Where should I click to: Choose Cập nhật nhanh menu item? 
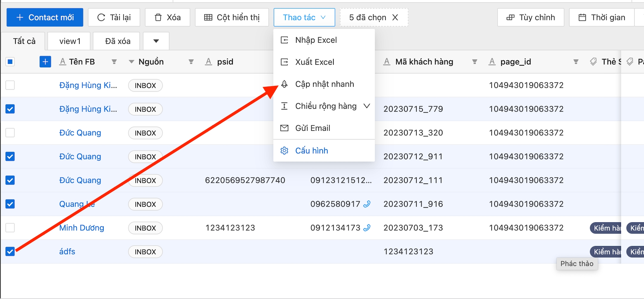pos(324,84)
